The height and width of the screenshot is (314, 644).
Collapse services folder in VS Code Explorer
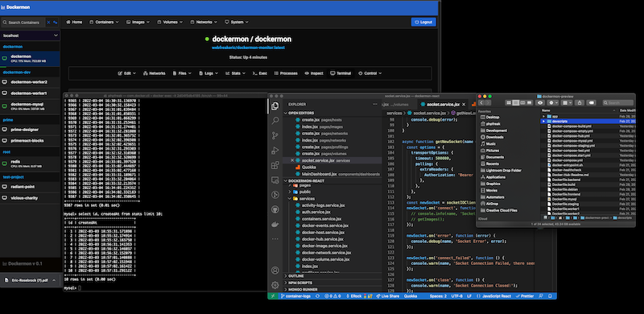(x=289, y=199)
